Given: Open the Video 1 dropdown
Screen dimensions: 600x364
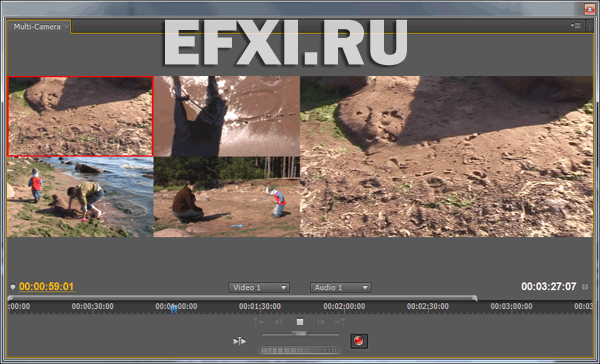Looking at the screenshot, I should pyautogui.click(x=259, y=287).
